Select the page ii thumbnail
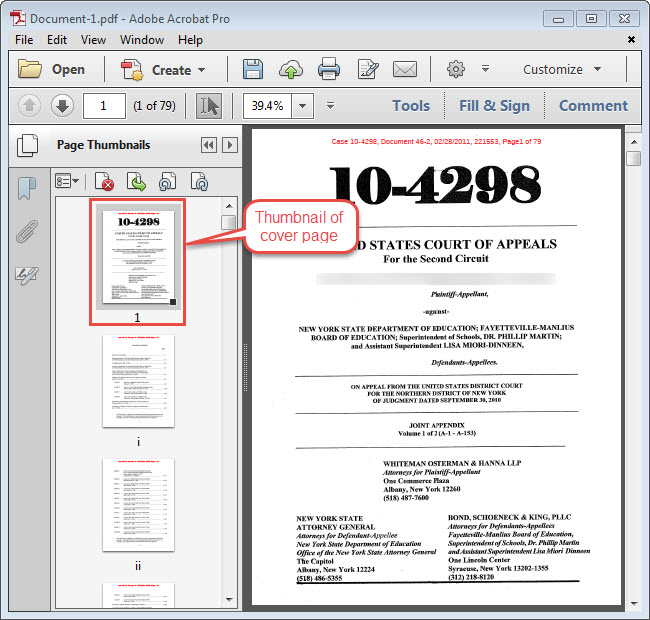Screen dimensions: 650x620 coord(138,505)
